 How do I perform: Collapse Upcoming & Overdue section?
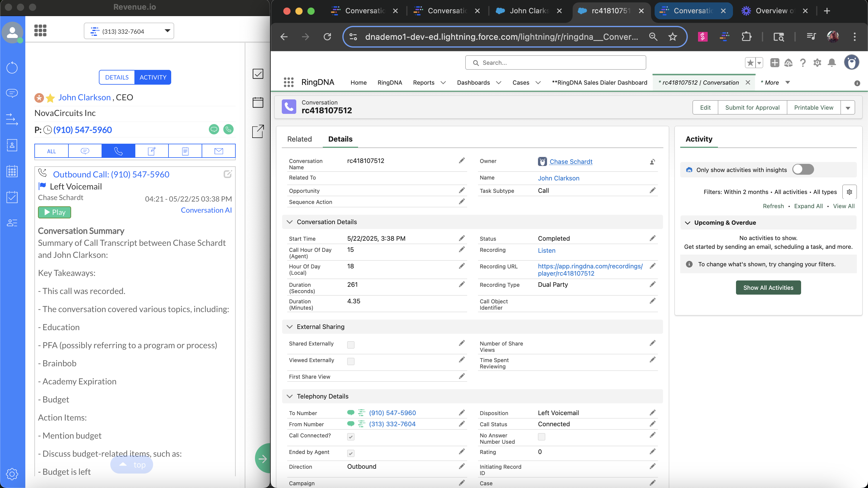[688, 223]
